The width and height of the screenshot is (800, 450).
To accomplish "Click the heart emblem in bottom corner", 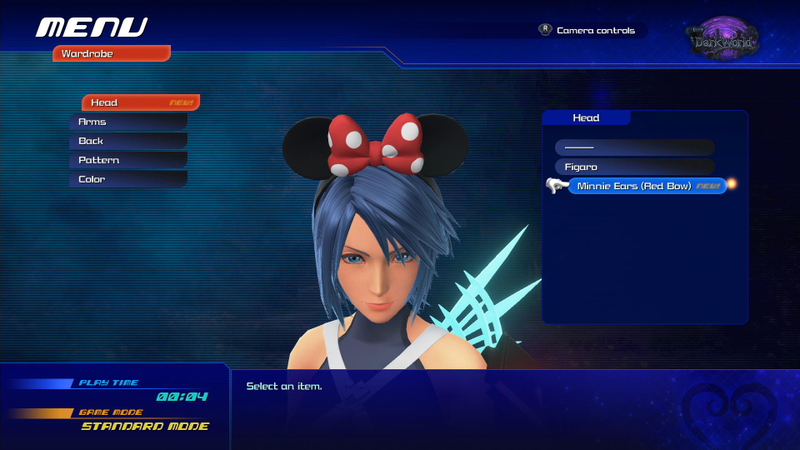I will click(x=730, y=414).
